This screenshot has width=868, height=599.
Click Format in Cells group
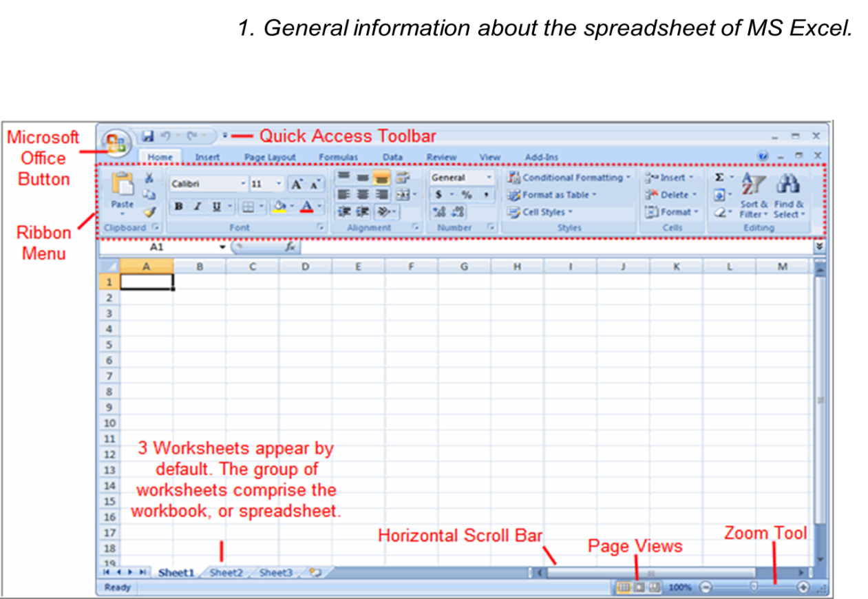click(672, 212)
